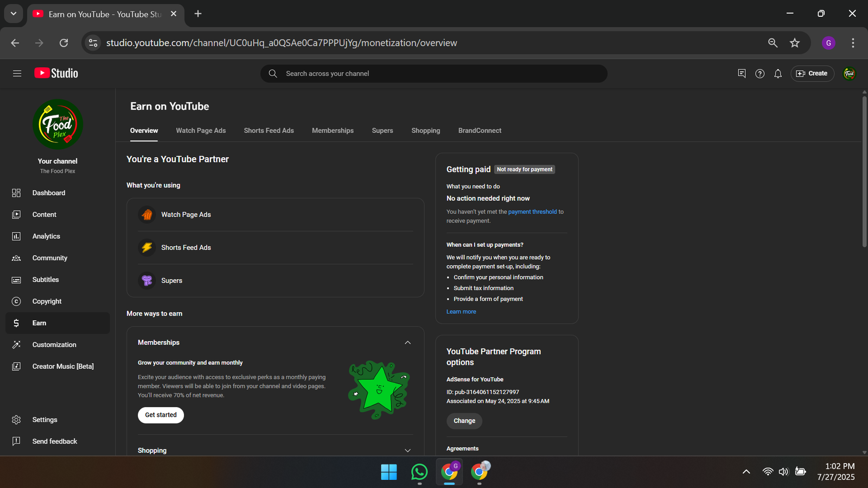
Task: Open the hamburger menu in Studio header
Action: coord(17,73)
